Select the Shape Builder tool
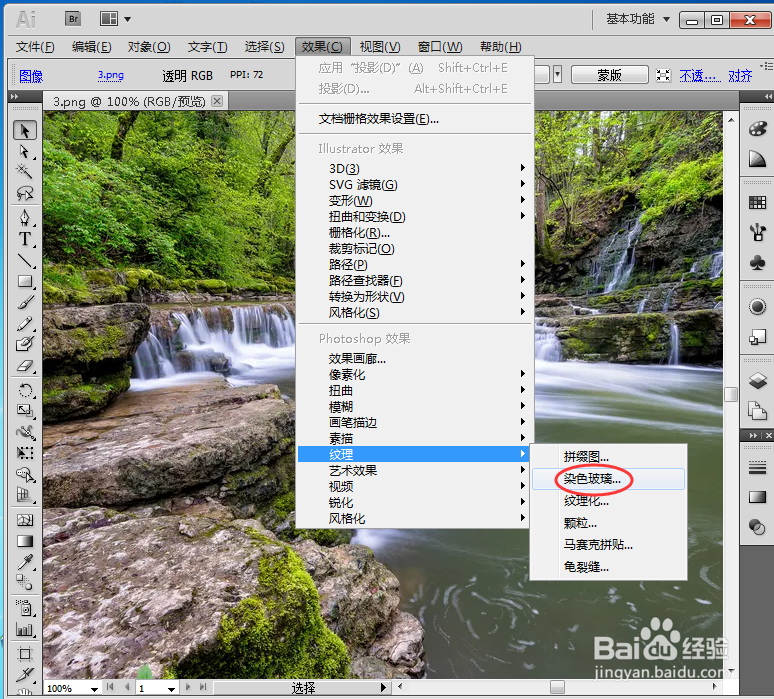 tap(25, 474)
